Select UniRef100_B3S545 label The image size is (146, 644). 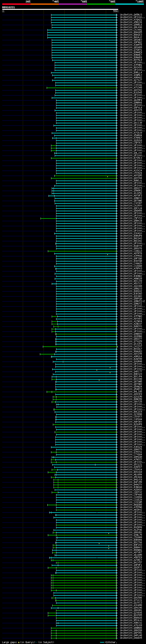click(131, 93)
